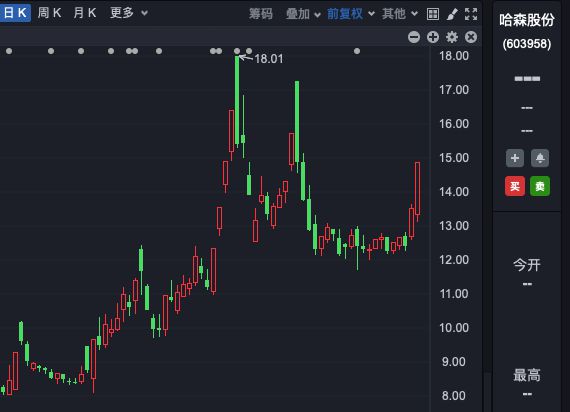
Task: Click the 12.00 price axis label
Action: click(x=454, y=260)
